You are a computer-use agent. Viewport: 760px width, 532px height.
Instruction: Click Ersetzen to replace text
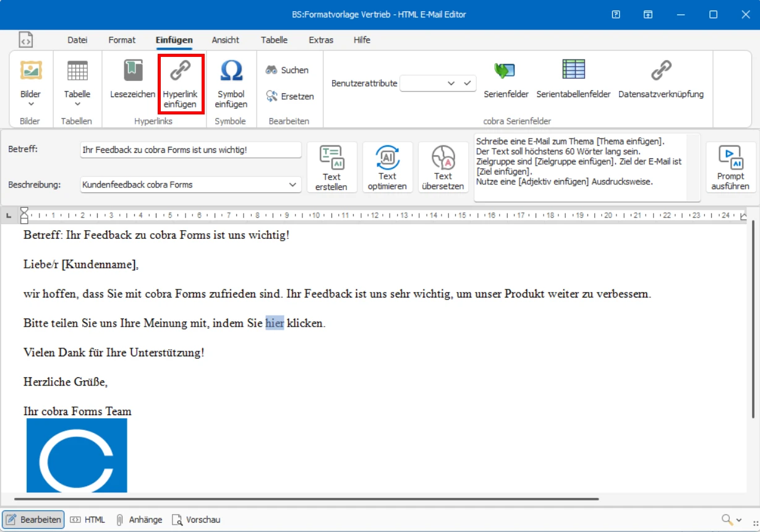(x=289, y=96)
